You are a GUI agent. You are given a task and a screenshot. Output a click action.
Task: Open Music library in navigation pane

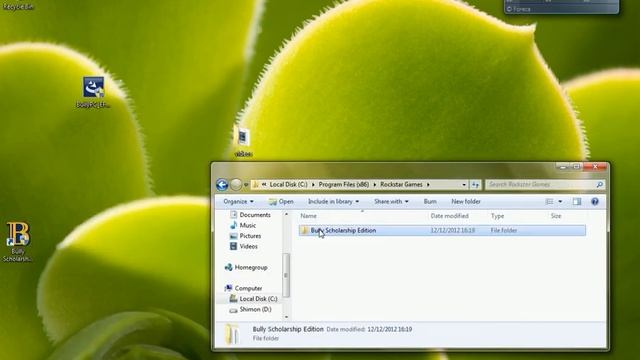tap(243, 225)
